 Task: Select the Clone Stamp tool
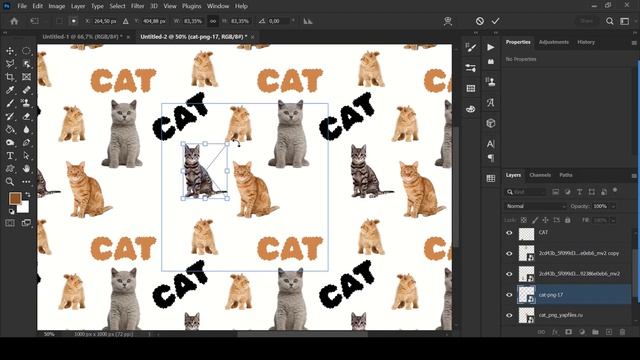pos(26,103)
